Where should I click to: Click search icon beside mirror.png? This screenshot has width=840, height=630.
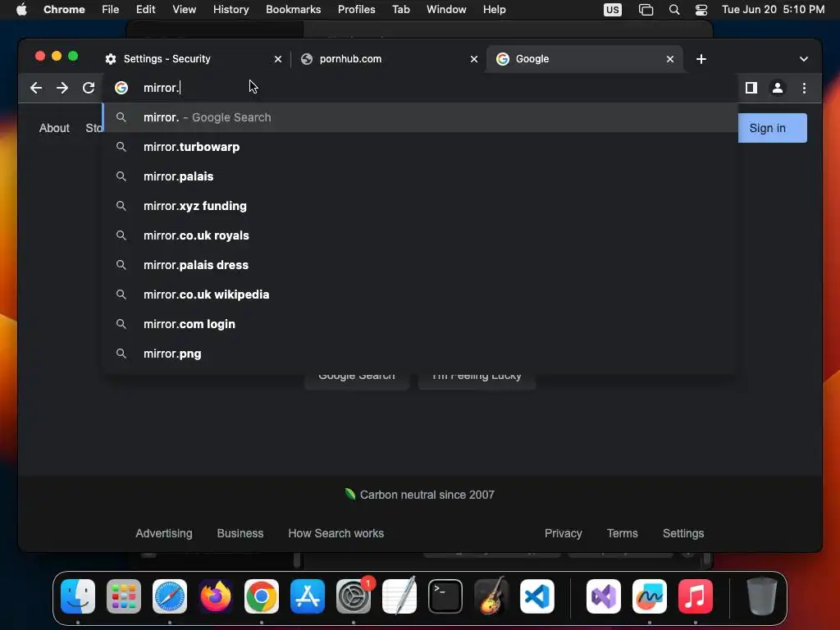click(x=121, y=353)
